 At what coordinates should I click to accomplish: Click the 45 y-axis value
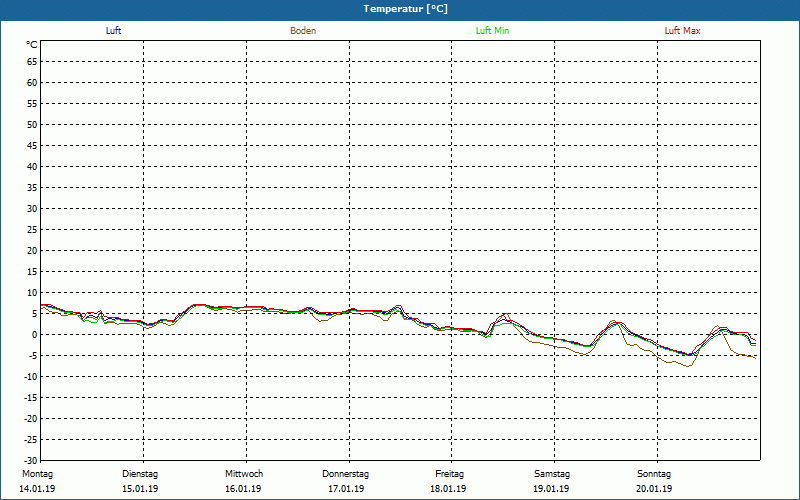(x=32, y=146)
